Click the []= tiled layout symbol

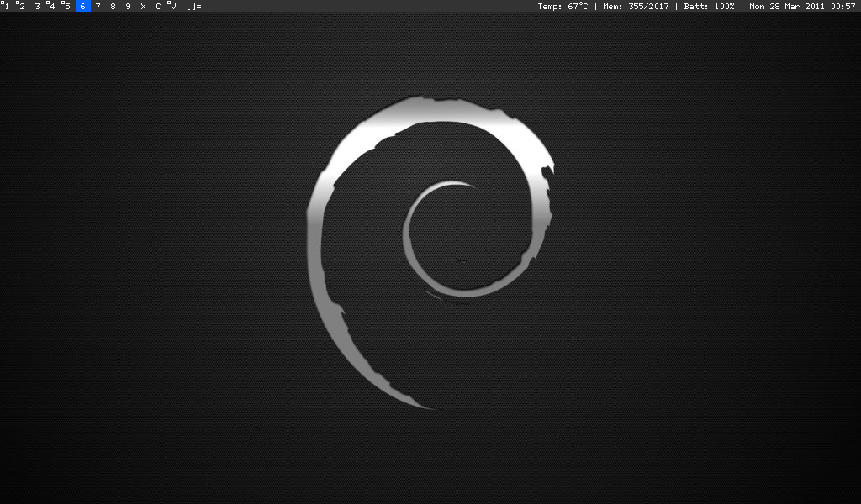(194, 6)
